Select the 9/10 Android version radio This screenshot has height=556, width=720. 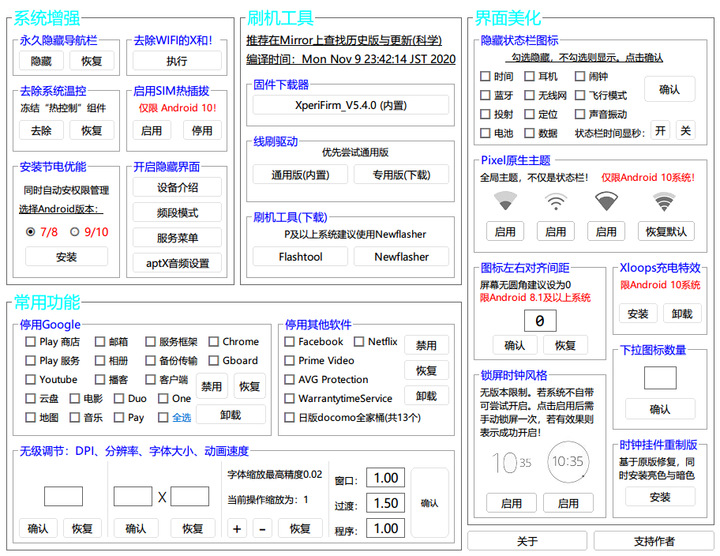74,232
